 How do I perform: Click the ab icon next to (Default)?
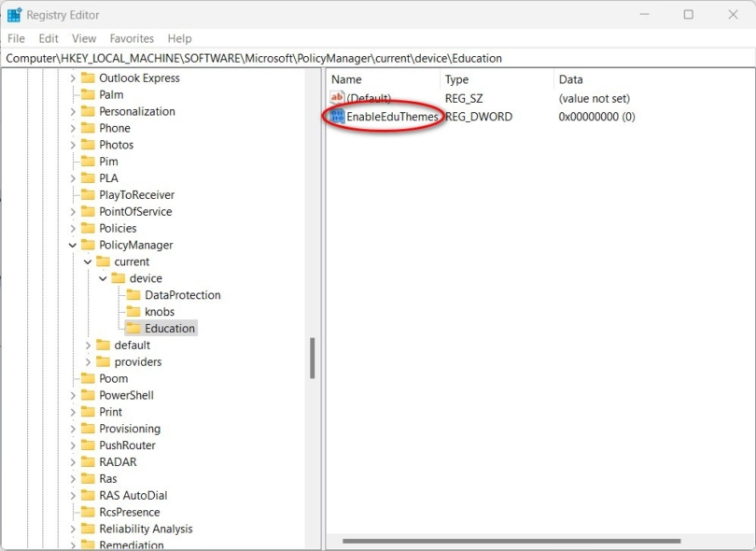point(338,98)
